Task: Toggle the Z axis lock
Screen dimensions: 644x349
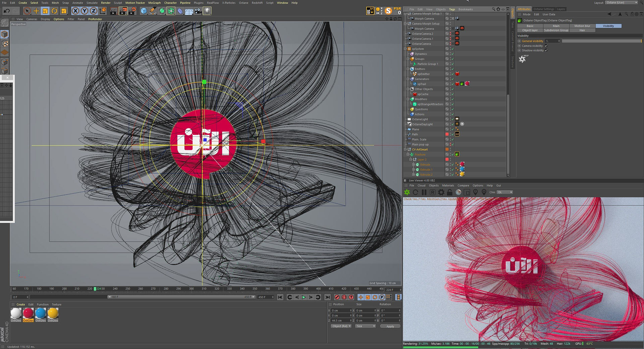Action: coord(94,11)
